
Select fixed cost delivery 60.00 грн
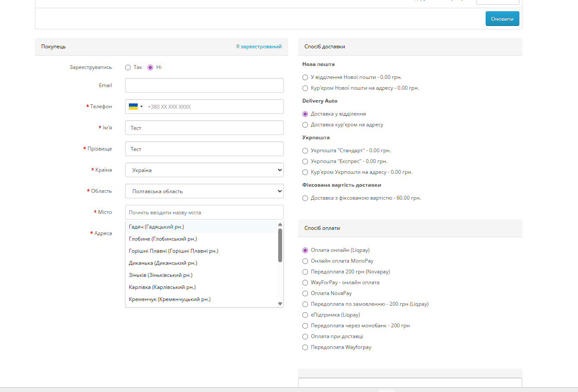pos(305,198)
